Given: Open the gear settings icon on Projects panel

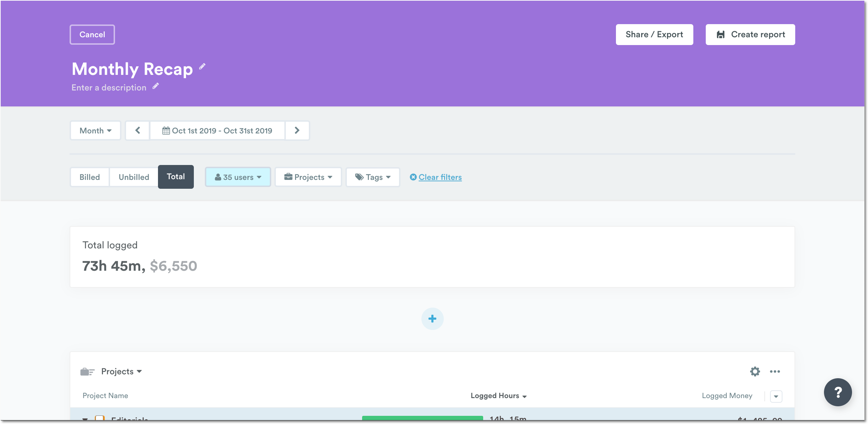Looking at the screenshot, I should pyautogui.click(x=755, y=371).
